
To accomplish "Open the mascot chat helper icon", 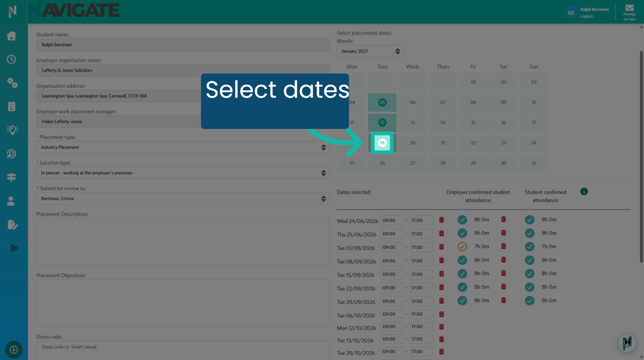I will pyautogui.click(x=627, y=343).
